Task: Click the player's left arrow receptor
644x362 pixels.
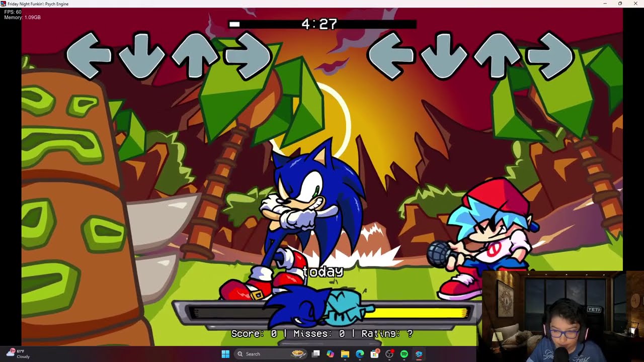Action: click(x=391, y=55)
